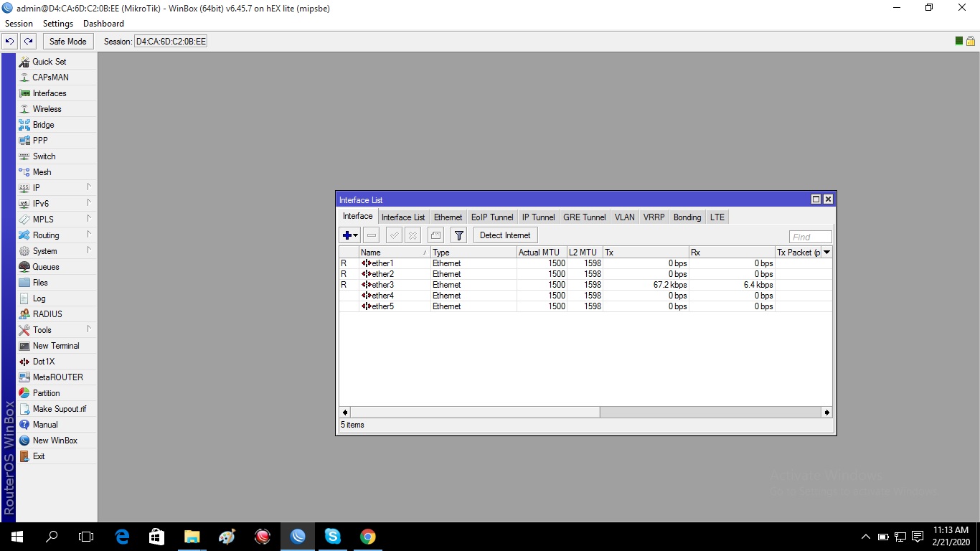Open the Dashboard menu
Image resolution: width=980 pixels, height=551 pixels.
tap(103, 24)
